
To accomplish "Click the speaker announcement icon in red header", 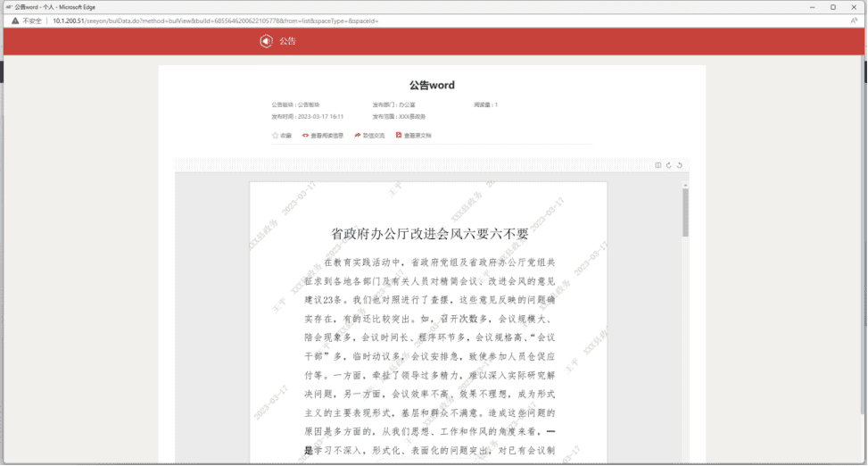I will [266, 41].
